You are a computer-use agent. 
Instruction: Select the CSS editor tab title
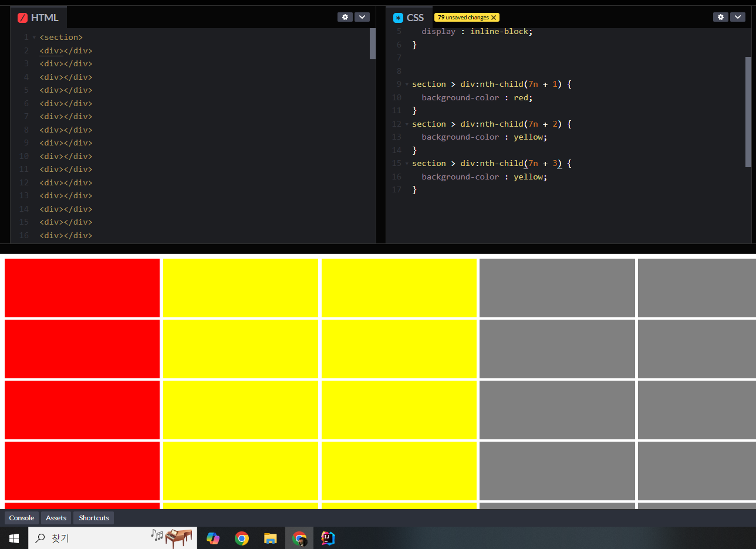click(x=415, y=18)
